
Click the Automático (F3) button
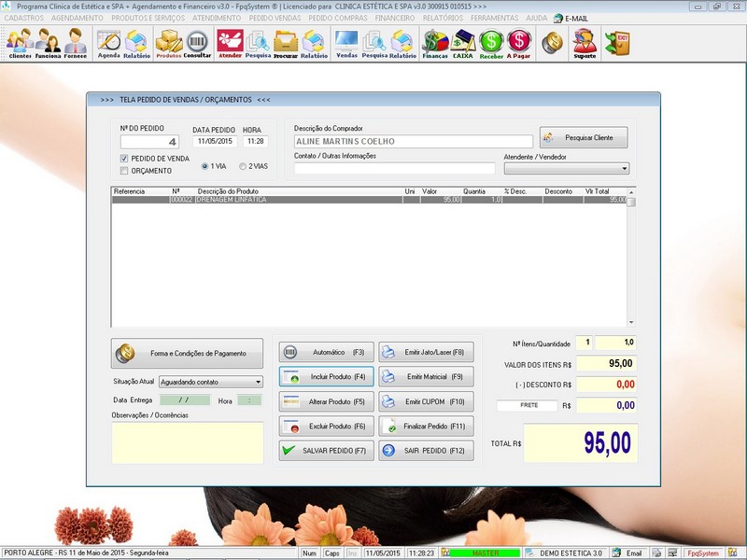coord(326,353)
